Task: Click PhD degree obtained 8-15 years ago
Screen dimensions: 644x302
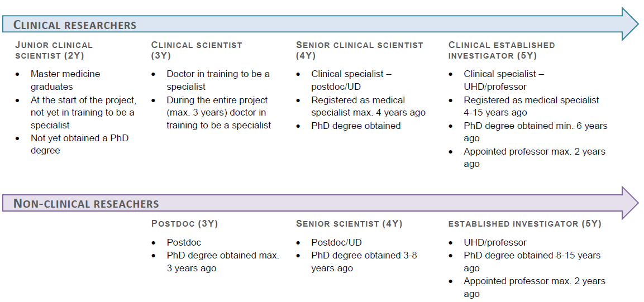Action: coord(532,262)
